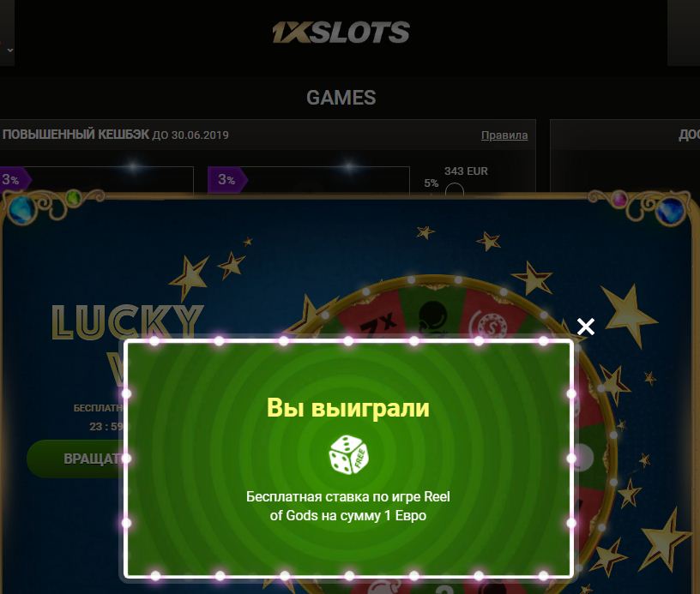Click the Вращать spin button

point(75,459)
